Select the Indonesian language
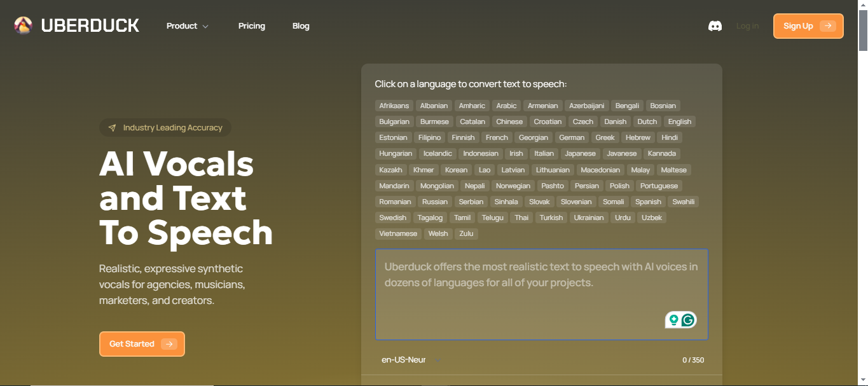Screen dimensions: 868x386 click(x=481, y=153)
